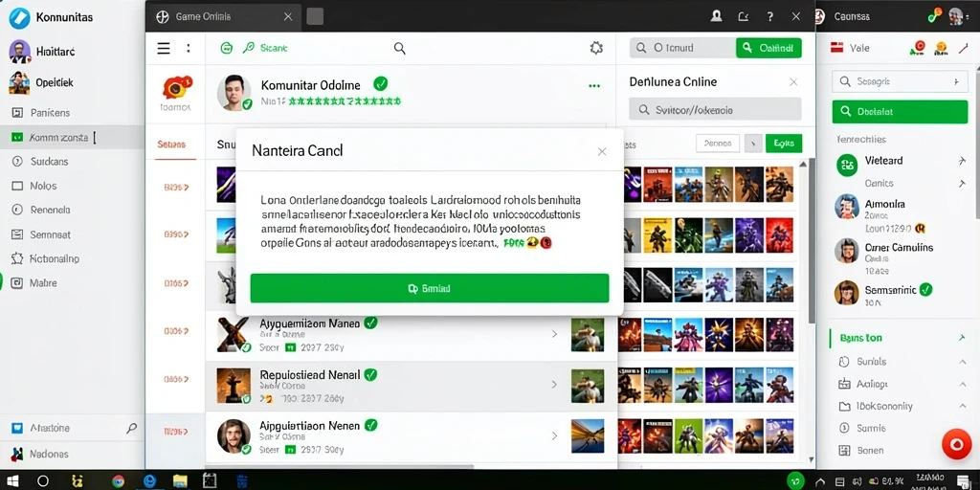The width and height of the screenshot is (980, 490).
Task: Click the Windows Start button
Action: click(12, 480)
